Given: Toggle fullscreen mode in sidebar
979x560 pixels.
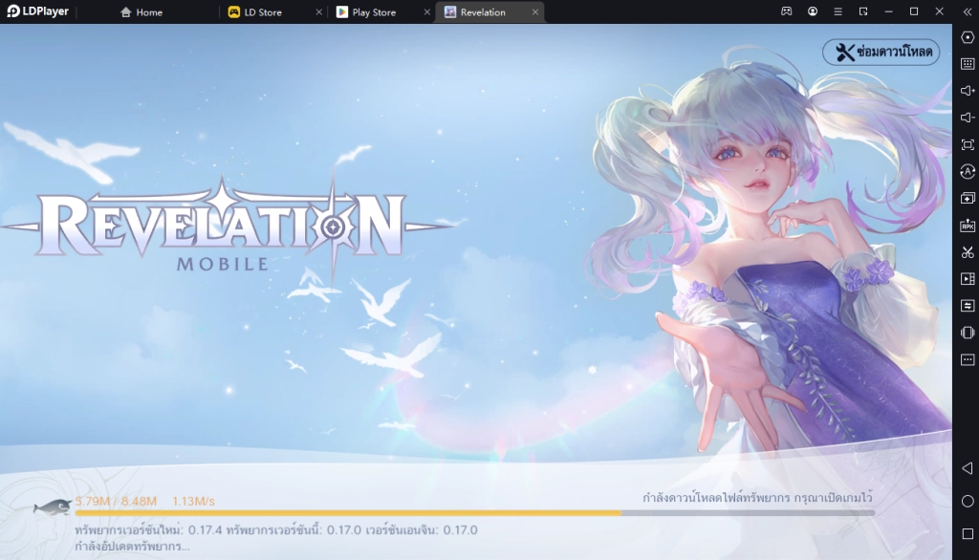Looking at the screenshot, I should 968,145.
